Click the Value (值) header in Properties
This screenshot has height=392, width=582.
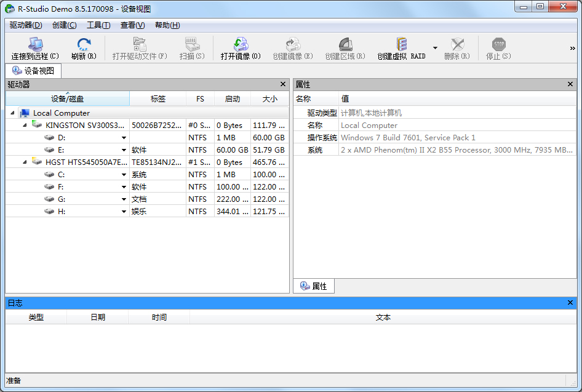point(457,98)
